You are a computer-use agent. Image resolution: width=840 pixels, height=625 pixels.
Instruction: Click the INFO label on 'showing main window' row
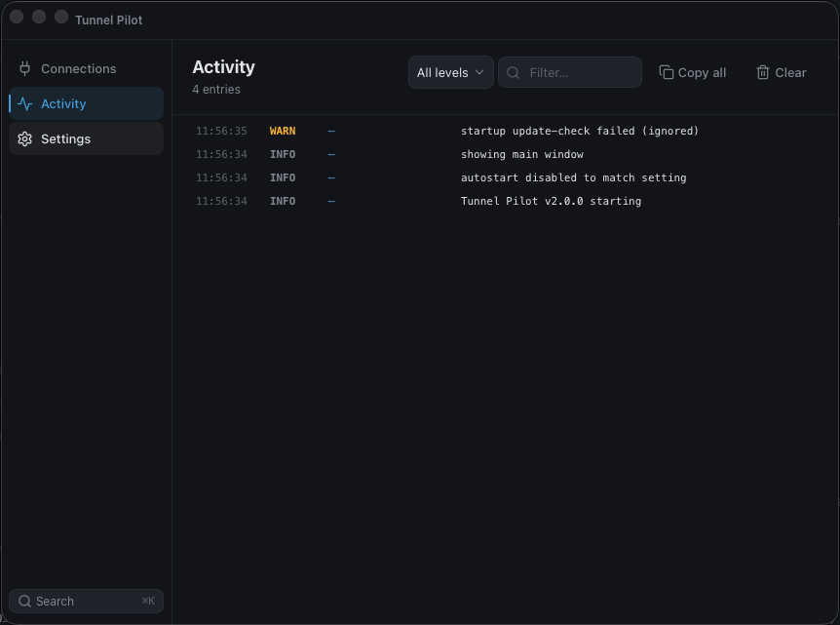283,154
